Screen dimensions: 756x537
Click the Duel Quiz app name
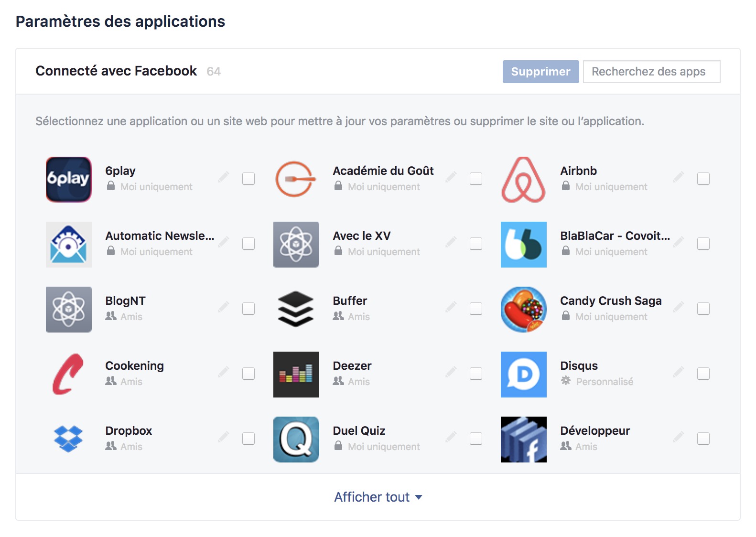point(359,431)
